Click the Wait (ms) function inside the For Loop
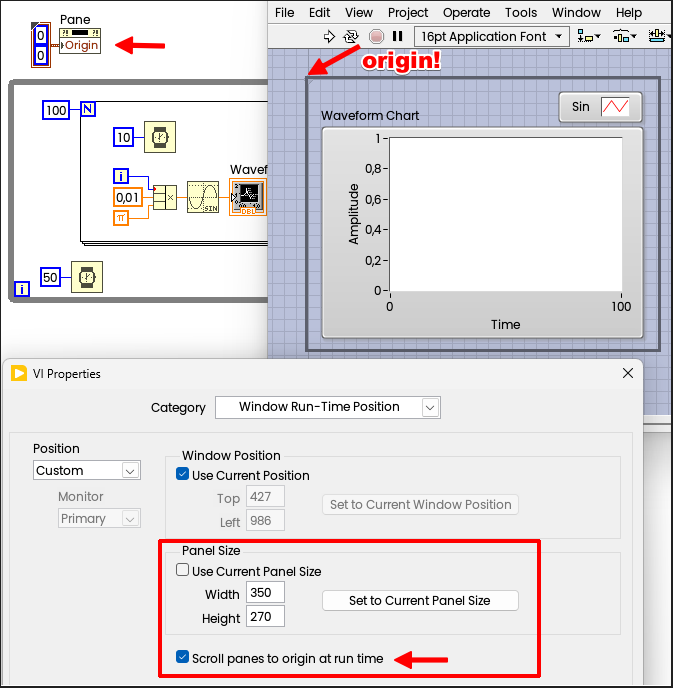Viewport: 673px width, 688px height. pos(160,137)
